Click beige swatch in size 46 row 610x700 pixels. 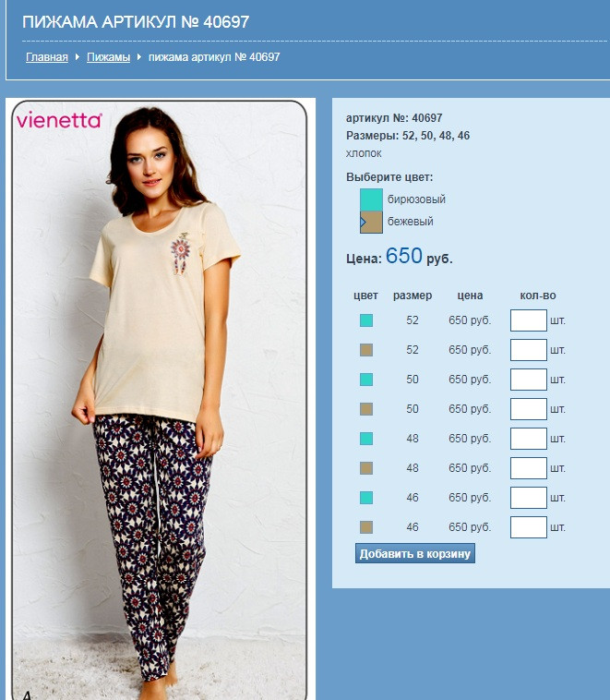[x=366, y=527]
